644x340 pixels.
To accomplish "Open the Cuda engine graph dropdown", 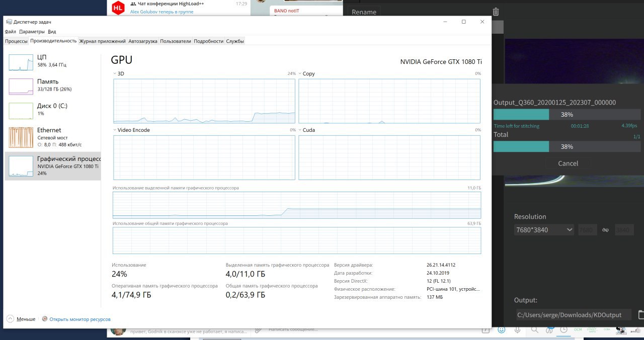I will (300, 130).
